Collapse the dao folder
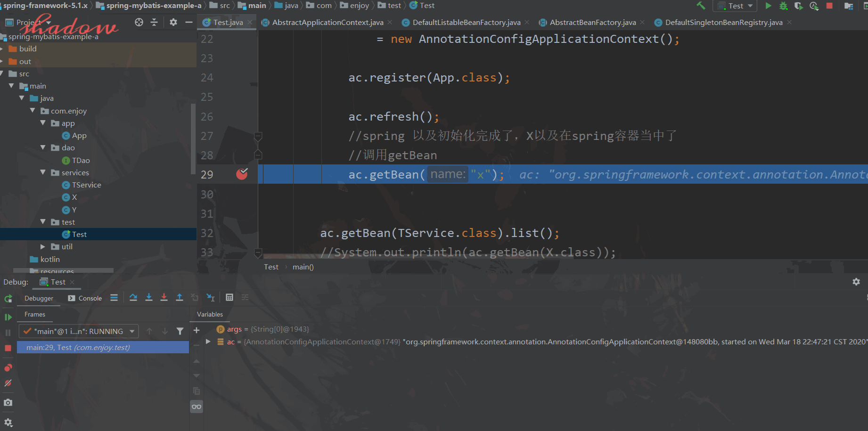This screenshot has width=868, height=431. coord(43,147)
